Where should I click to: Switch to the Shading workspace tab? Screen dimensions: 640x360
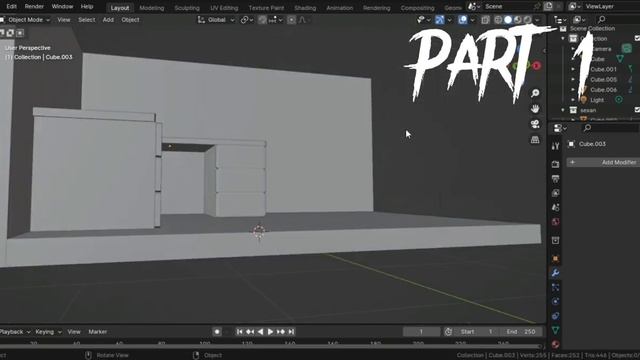click(x=305, y=8)
